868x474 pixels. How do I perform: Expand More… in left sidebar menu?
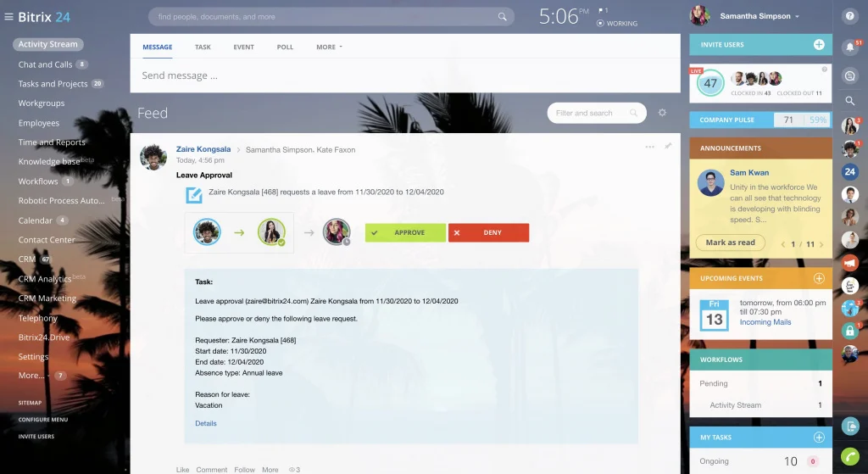click(x=31, y=376)
